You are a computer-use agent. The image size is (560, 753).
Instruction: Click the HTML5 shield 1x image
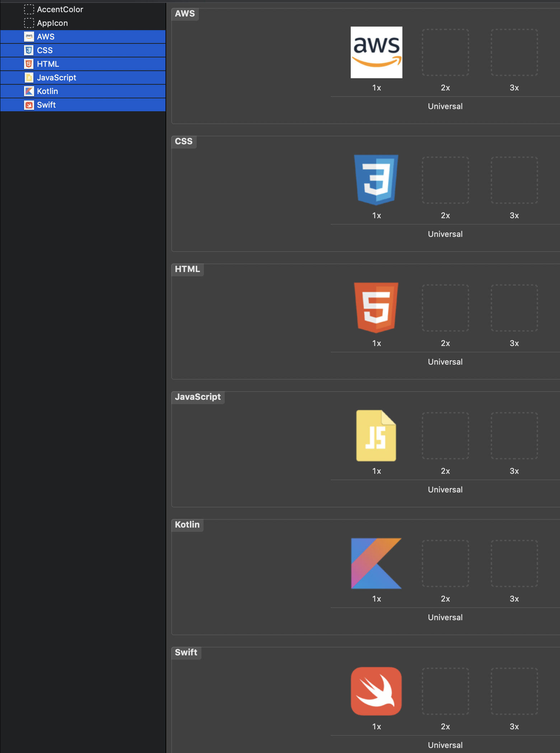click(376, 308)
